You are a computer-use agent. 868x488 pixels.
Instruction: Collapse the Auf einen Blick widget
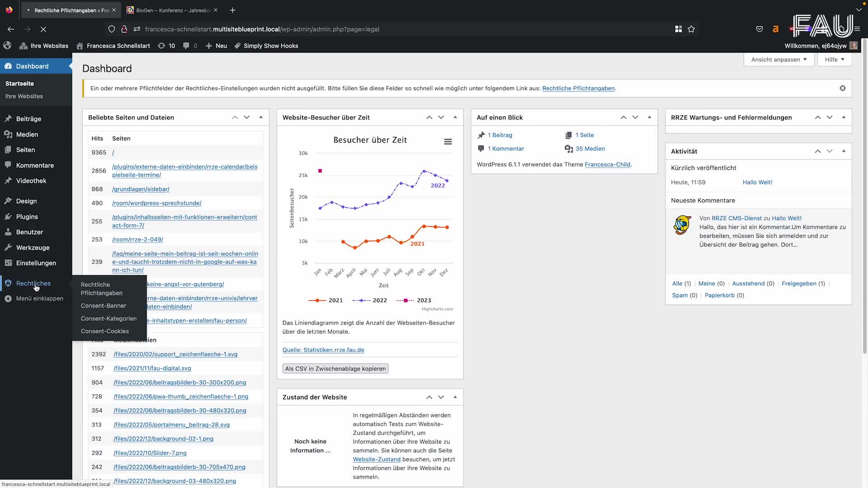[649, 117]
